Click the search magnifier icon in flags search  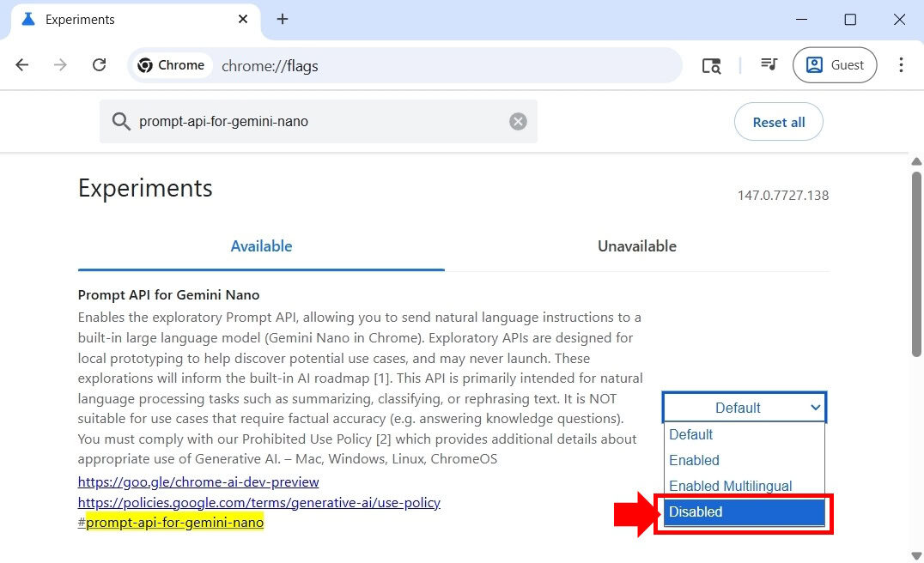click(x=121, y=121)
